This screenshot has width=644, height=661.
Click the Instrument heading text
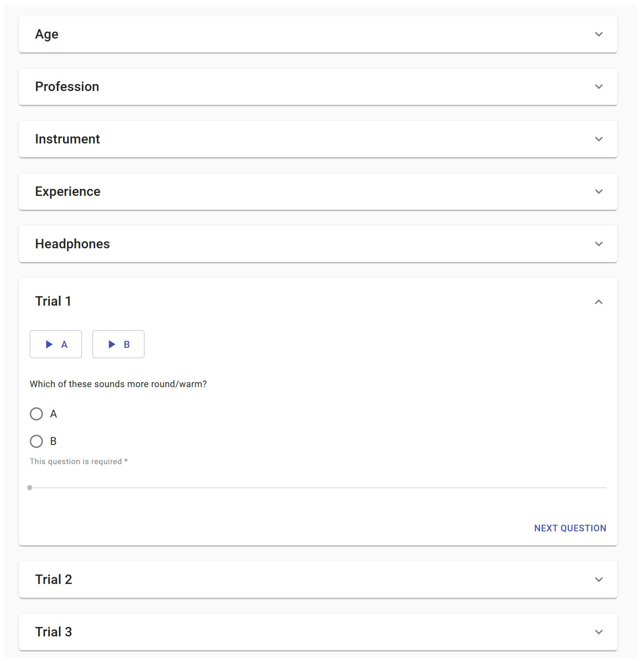(x=67, y=139)
